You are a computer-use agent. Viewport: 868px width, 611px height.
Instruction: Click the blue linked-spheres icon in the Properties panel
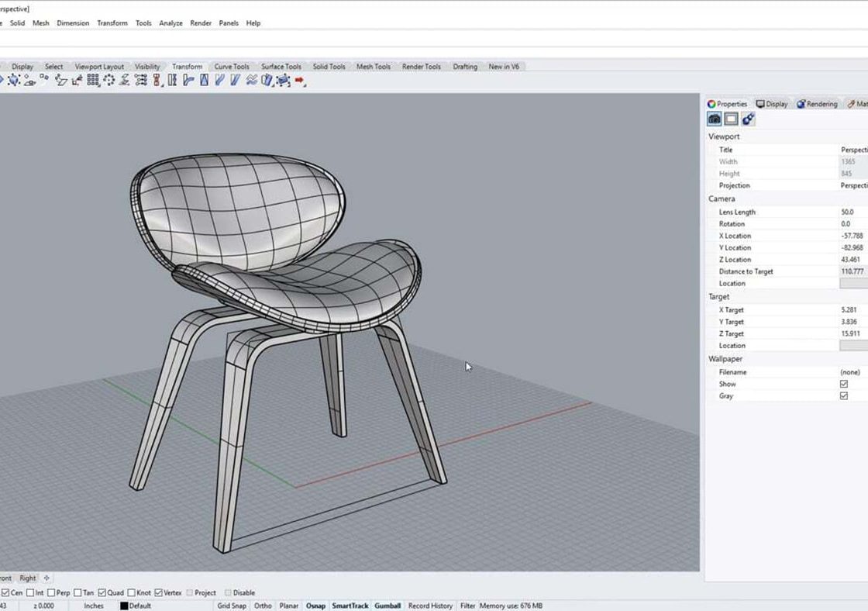pyautogui.click(x=748, y=119)
